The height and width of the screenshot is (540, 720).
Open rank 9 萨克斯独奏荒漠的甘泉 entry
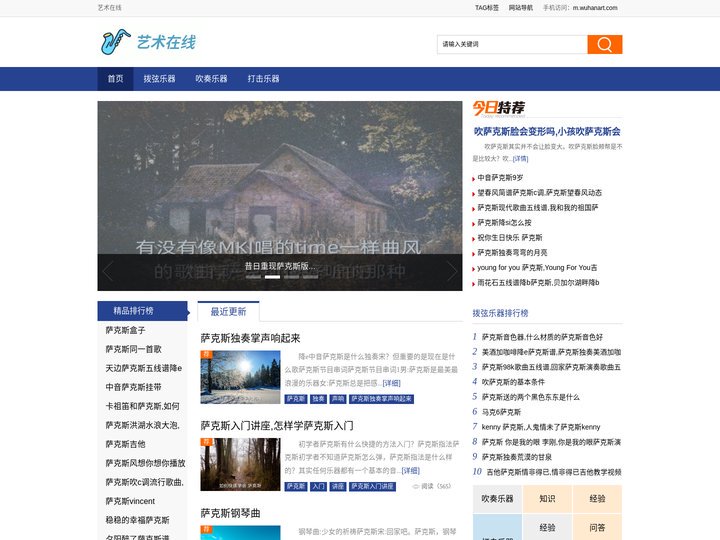click(x=517, y=457)
